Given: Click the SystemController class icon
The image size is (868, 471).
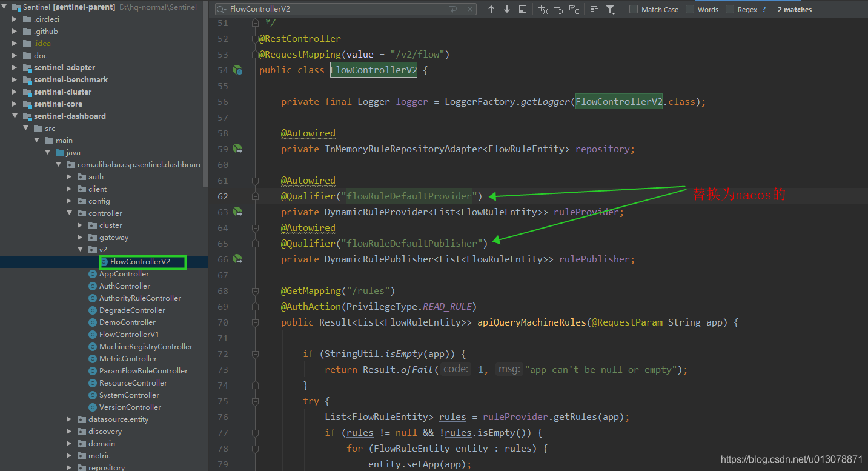Looking at the screenshot, I should click(93, 395).
